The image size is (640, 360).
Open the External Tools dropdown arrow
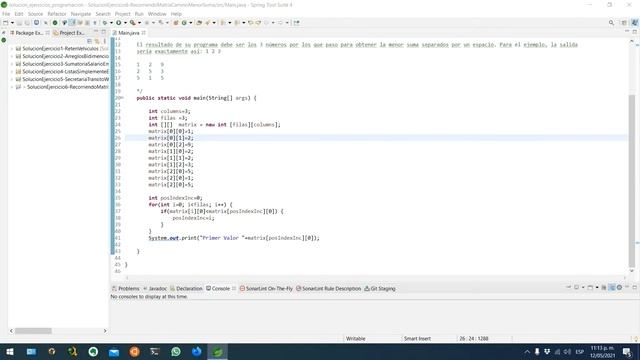tap(139, 23)
